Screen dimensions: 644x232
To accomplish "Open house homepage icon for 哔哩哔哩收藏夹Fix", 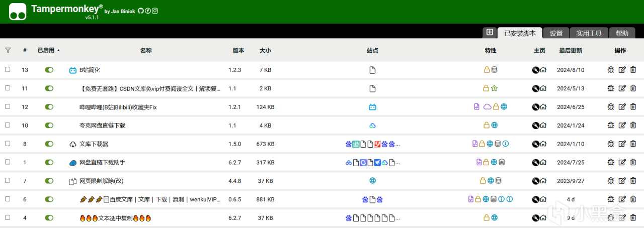I will 543,106.
